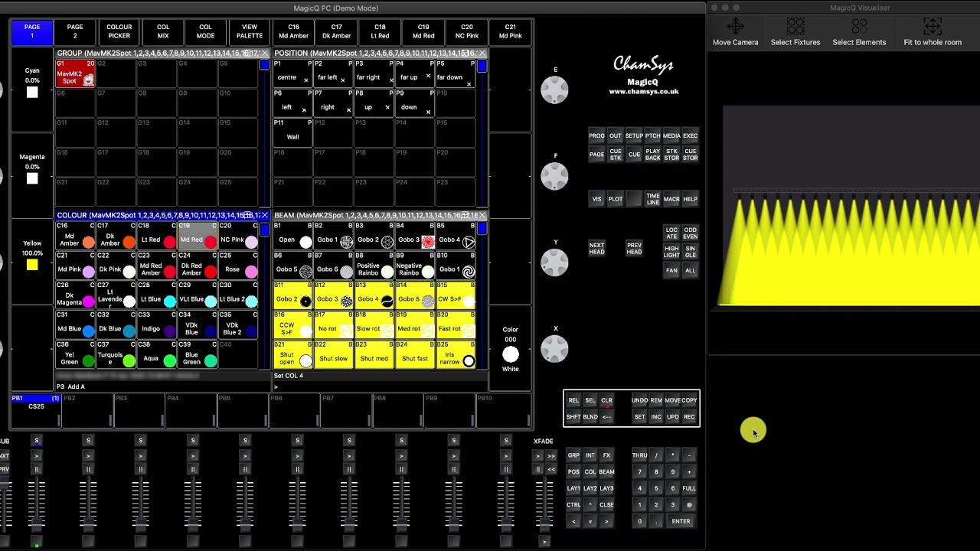Click the pause button on playback 1
980x551 pixels.
click(36, 469)
